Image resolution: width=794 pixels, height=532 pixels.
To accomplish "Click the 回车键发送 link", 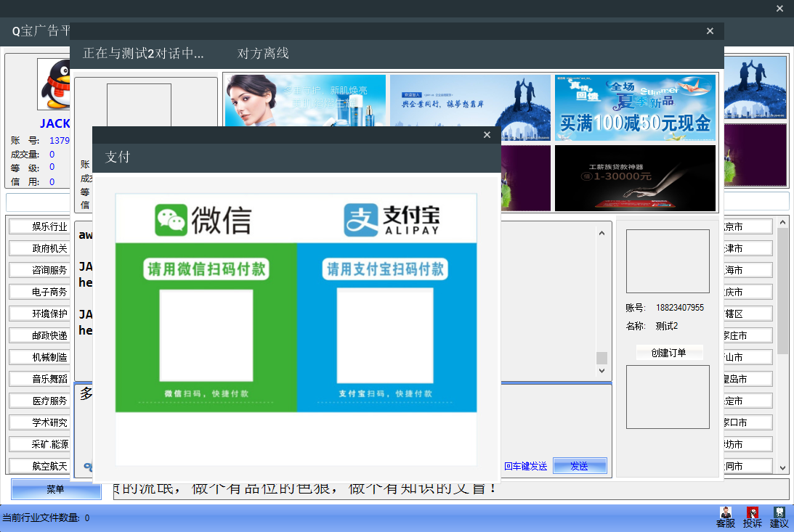I will [x=525, y=466].
